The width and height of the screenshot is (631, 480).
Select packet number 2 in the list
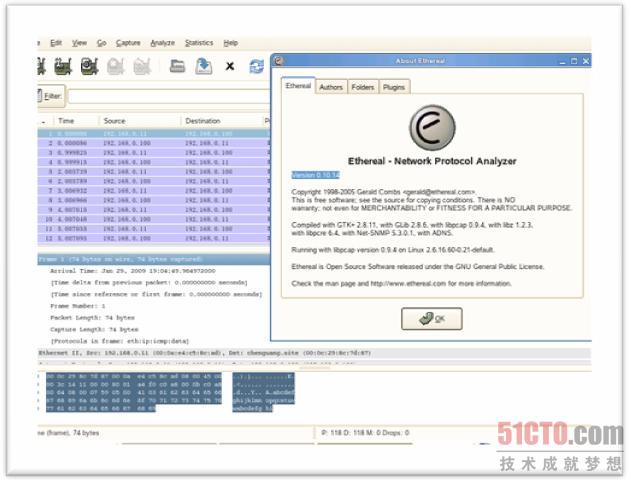(x=154, y=143)
